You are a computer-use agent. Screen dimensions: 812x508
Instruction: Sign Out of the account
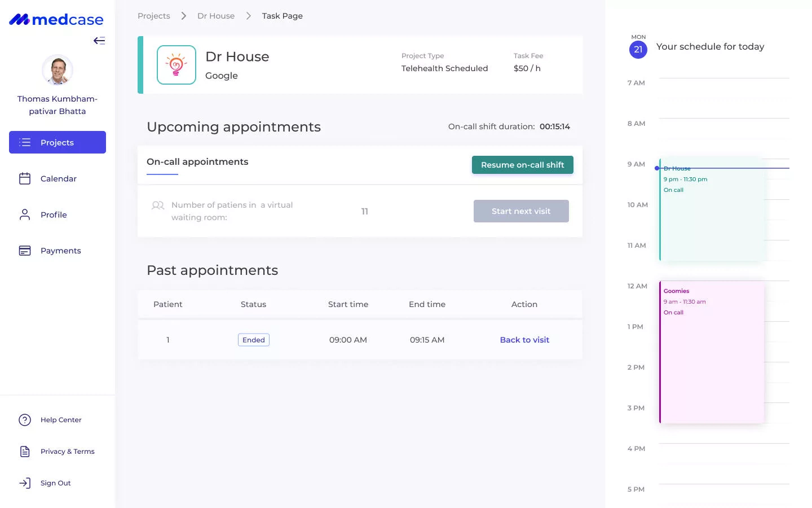[55, 483]
